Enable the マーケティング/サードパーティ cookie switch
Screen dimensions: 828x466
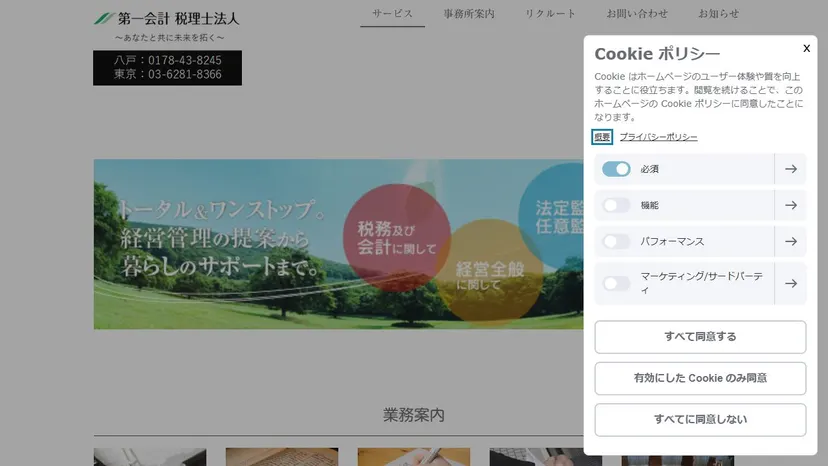click(616, 284)
